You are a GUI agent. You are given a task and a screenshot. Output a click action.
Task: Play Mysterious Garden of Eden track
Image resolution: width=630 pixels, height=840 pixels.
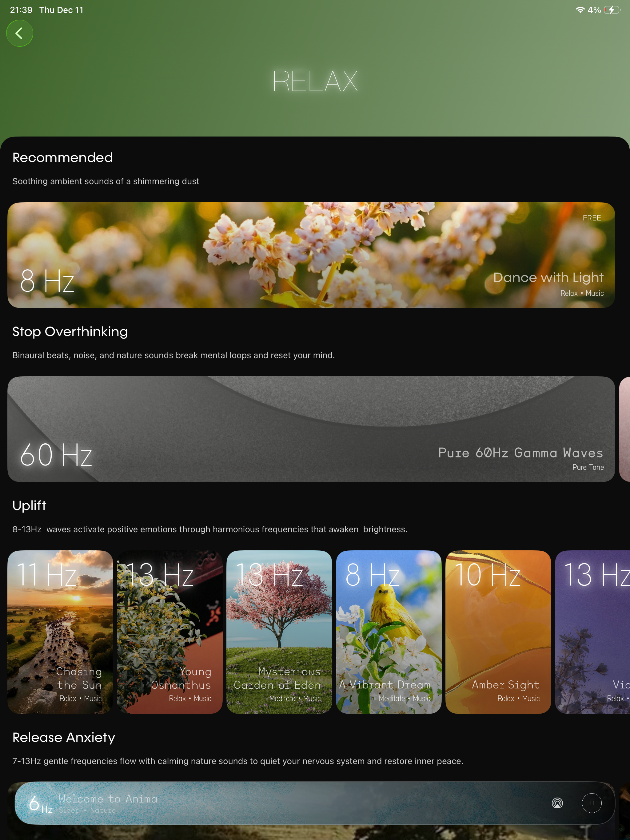[x=279, y=632]
